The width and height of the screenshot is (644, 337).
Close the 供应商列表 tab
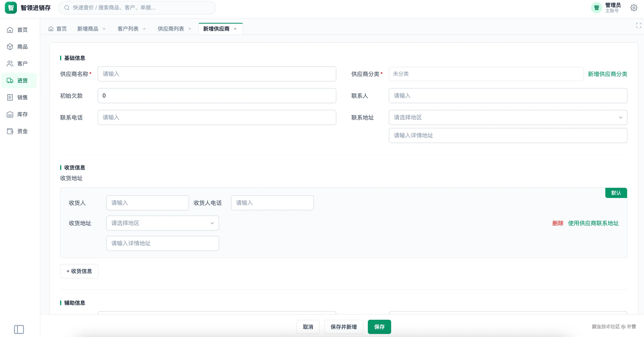(190, 29)
